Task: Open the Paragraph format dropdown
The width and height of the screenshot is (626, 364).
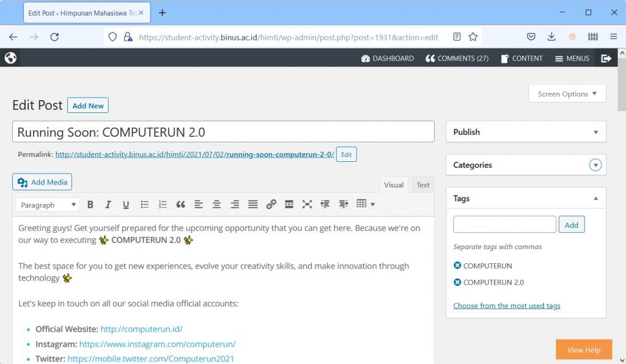Action: point(47,205)
